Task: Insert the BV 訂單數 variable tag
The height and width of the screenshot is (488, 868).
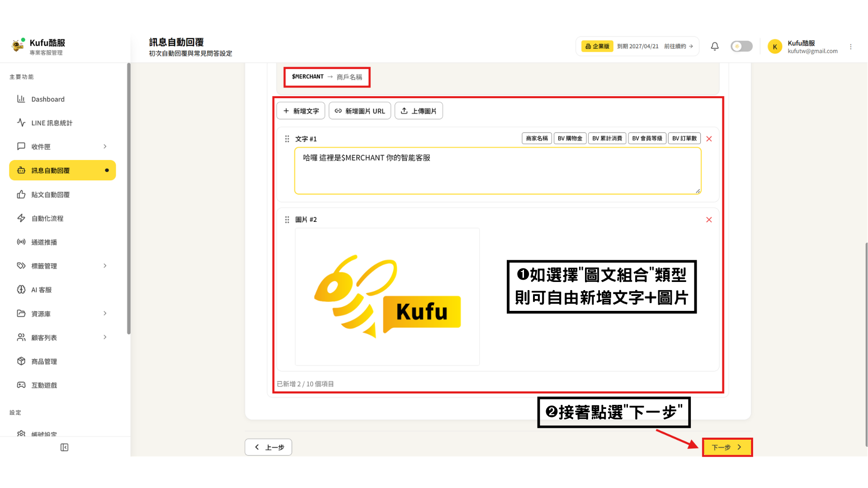Action: coord(684,138)
